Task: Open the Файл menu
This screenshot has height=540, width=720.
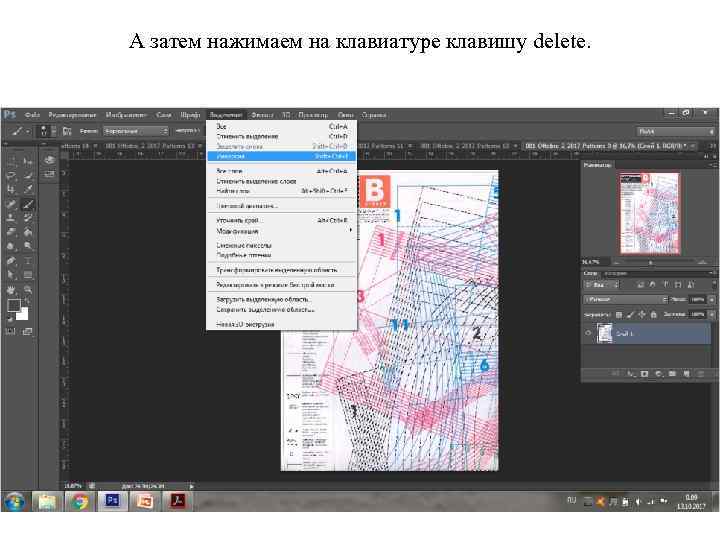Action: 32,114
